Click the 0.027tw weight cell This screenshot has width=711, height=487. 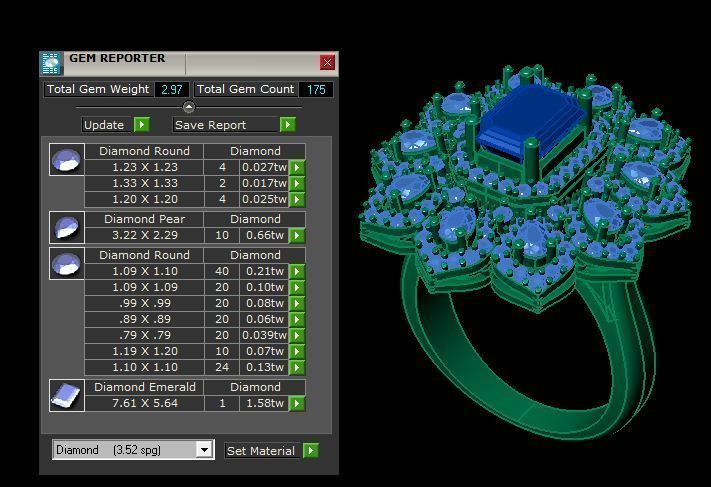[x=264, y=167]
